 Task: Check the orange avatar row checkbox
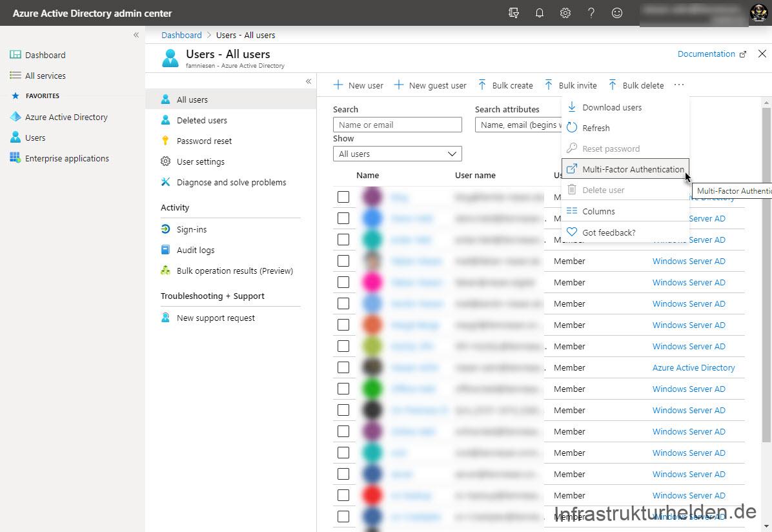[343, 325]
